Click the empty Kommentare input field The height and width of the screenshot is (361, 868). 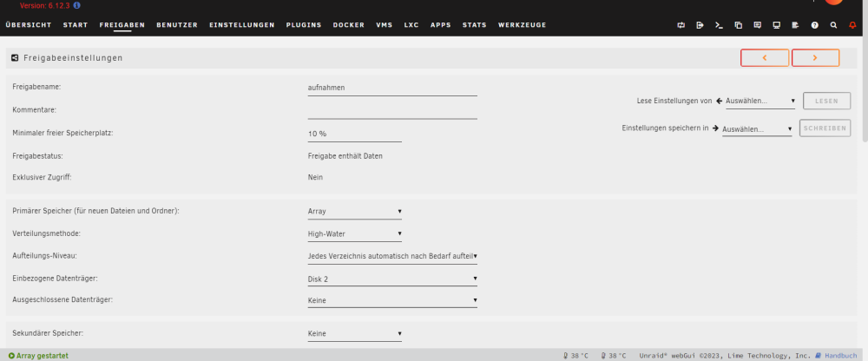coord(392,111)
